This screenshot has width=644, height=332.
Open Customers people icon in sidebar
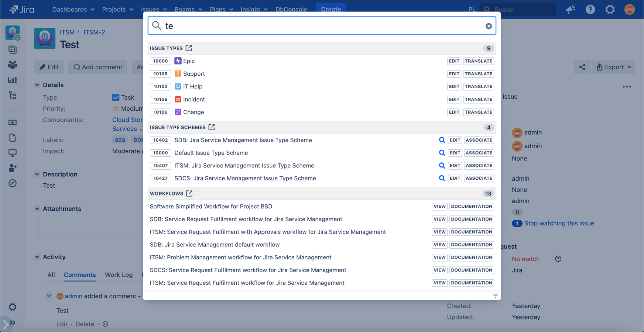click(x=13, y=65)
